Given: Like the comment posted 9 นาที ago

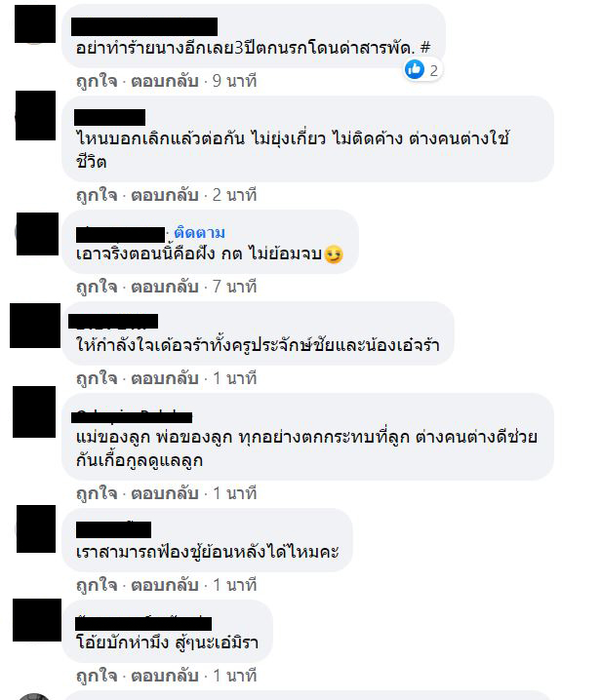Looking at the screenshot, I should coord(97,81).
